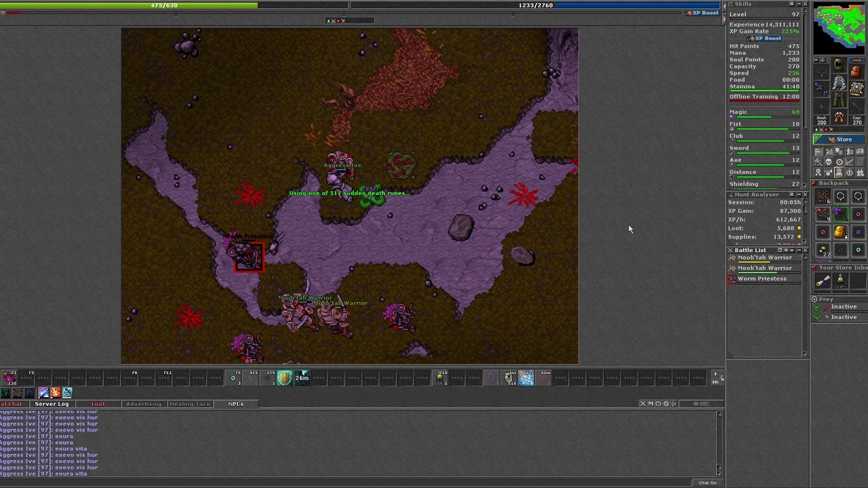Click the chat window vertical scrollbar
Screen dimensions: 868x488
point(719,443)
